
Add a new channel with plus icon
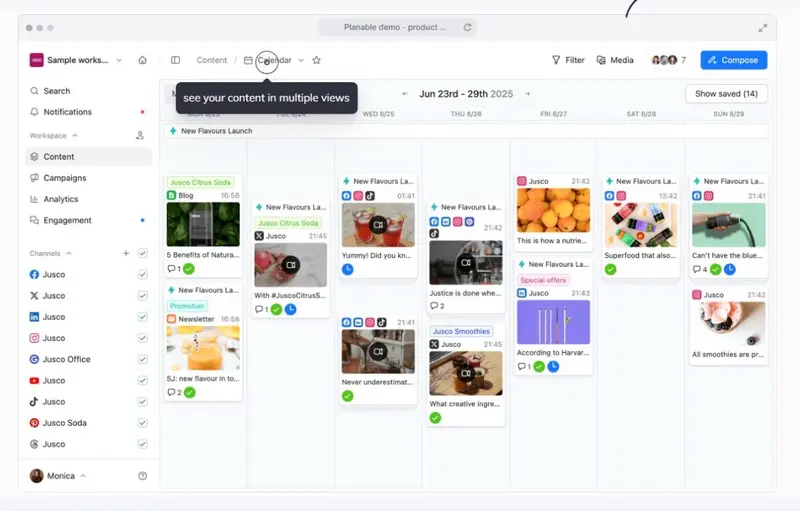126,253
